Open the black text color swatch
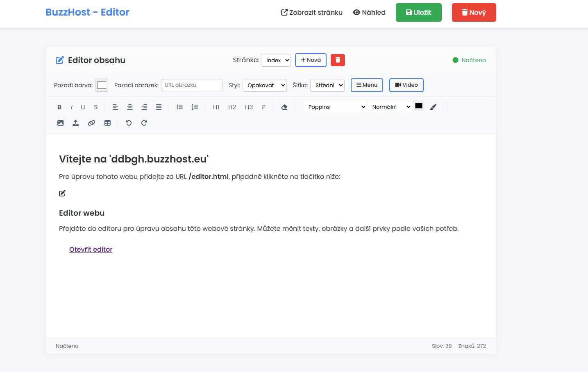 [x=419, y=106]
